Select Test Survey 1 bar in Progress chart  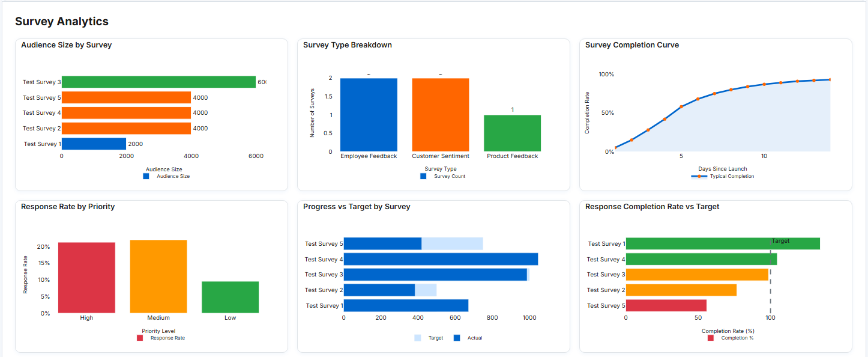(x=406, y=305)
